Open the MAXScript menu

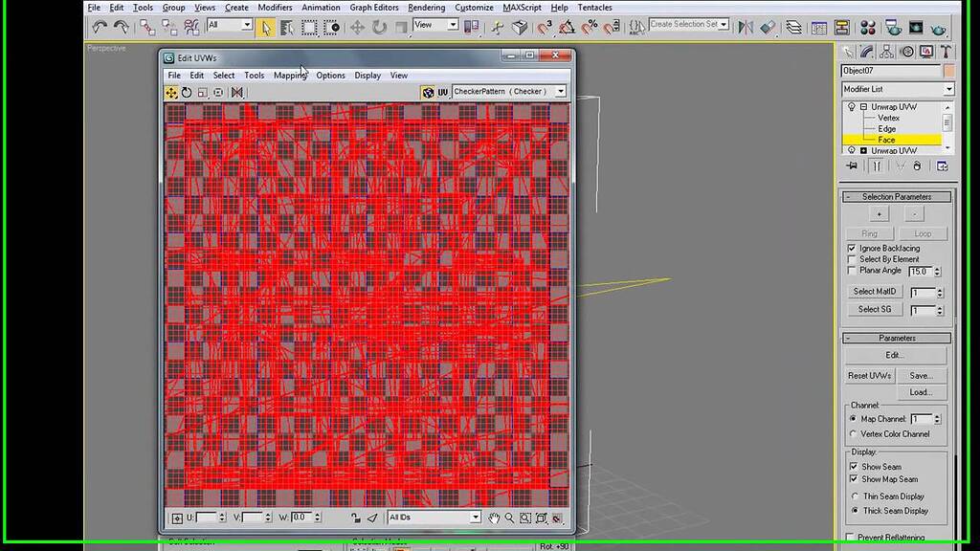[523, 7]
